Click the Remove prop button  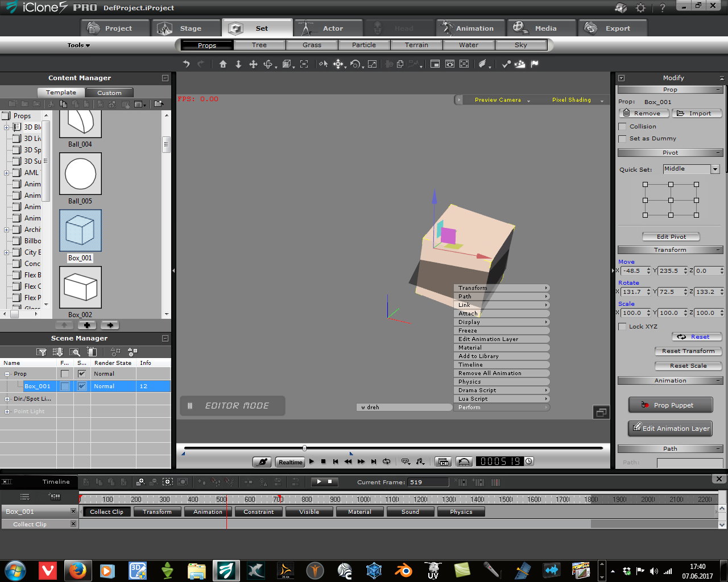(643, 113)
